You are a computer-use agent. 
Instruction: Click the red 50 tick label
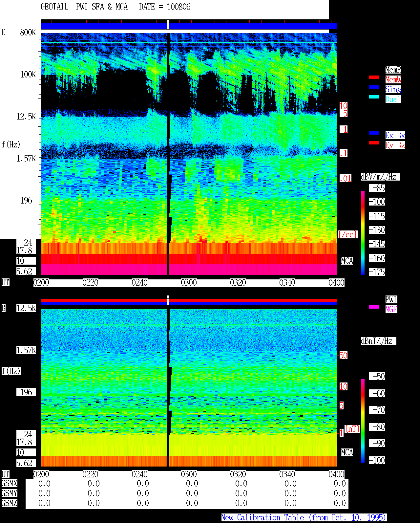click(x=343, y=355)
